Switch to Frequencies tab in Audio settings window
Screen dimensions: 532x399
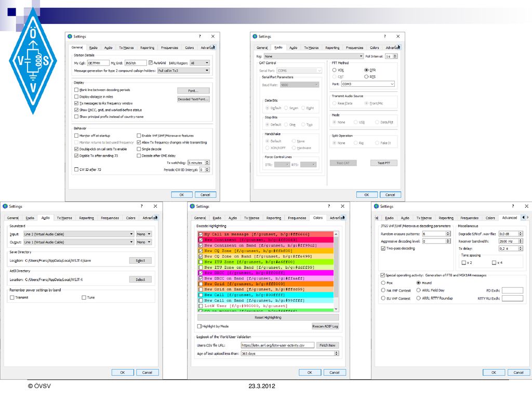coord(110,218)
